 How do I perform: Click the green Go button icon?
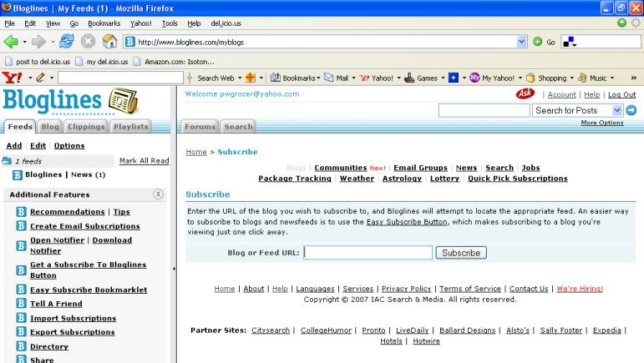[537, 42]
